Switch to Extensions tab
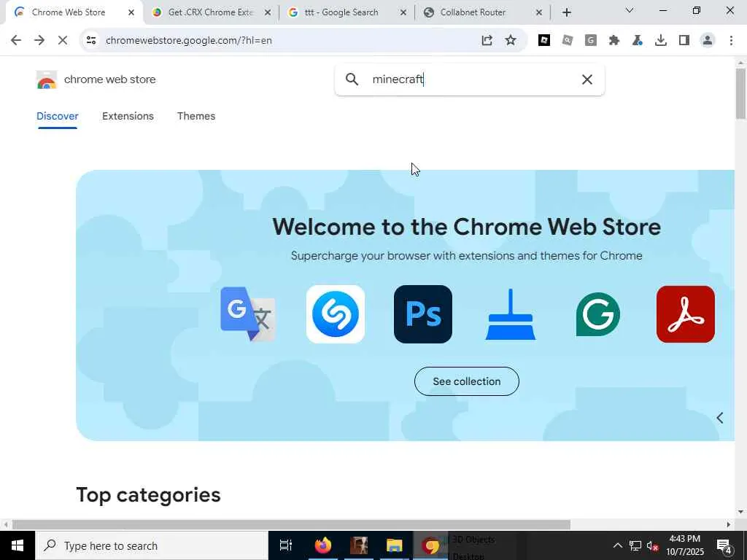The height and width of the screenshot is (560, 747). [128, 116]
